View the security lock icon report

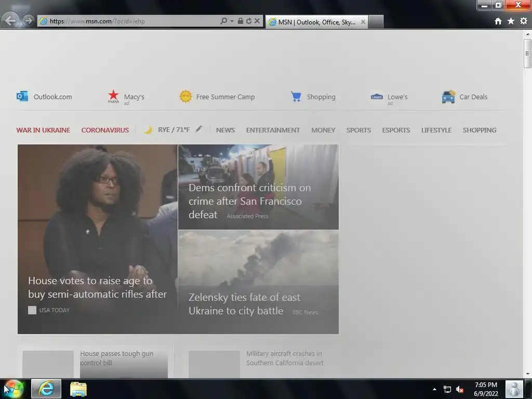point(240,21)
